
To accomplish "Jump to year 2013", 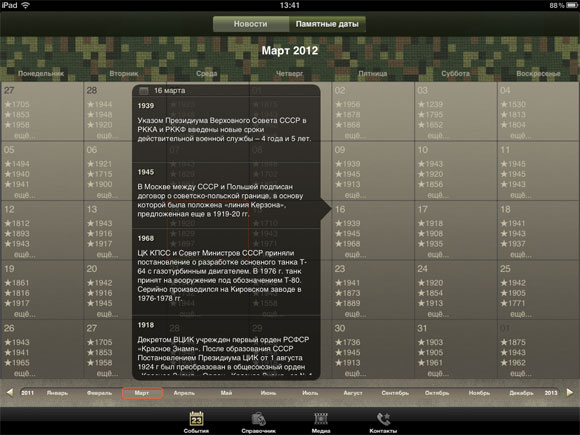I will point(551,393).
